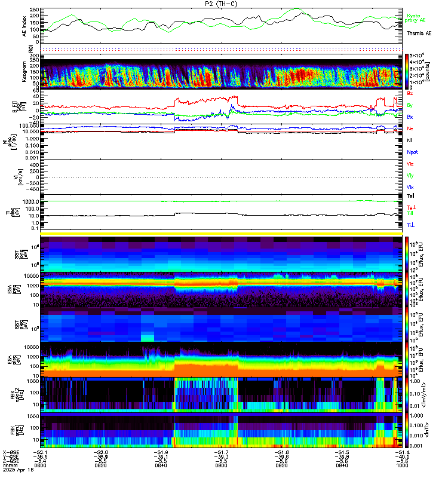Click inside the FBK edc12 spectrogram
The image size is (448, 478).
[x=221, y=395]
